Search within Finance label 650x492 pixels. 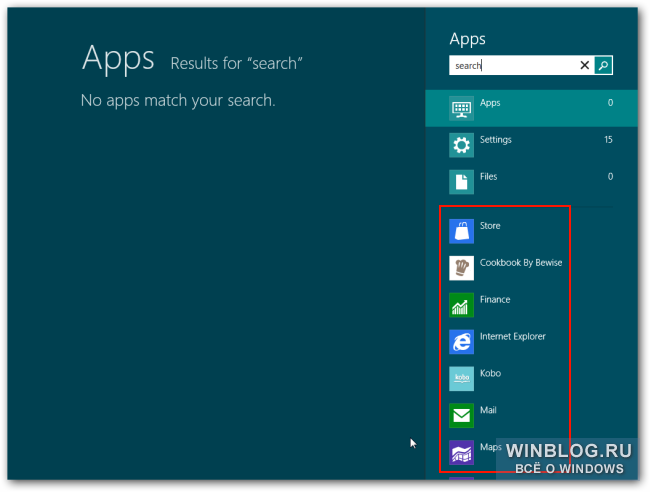pyautogui.click(x=495, y=300)
